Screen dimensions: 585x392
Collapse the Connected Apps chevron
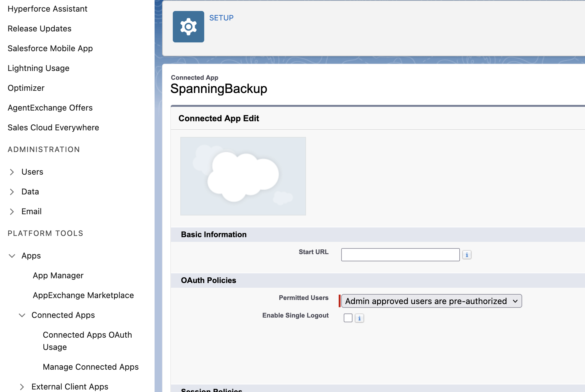22,315
